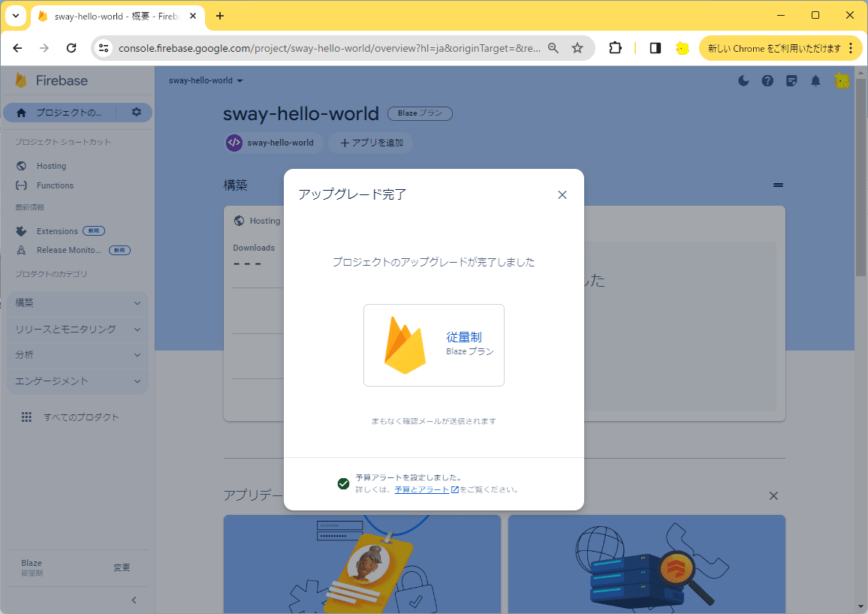This screenshot has height=614, width=868.
Task: Click the Release Monitoring icon in sidebar
Action: pyautogui.click(x=21, y=250)
